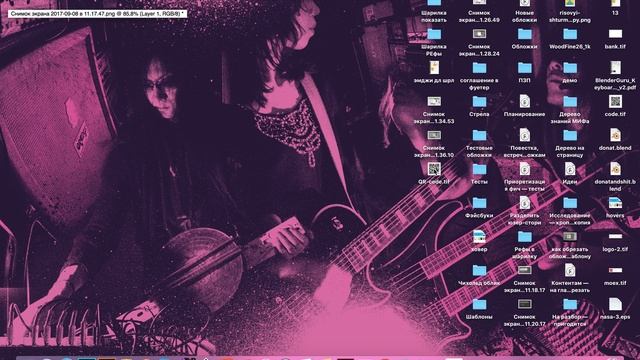The height and width of the screenshot is (360, 640).
Task: Select the Шарилка РЕфы folder
Action: tap(434, 34)
